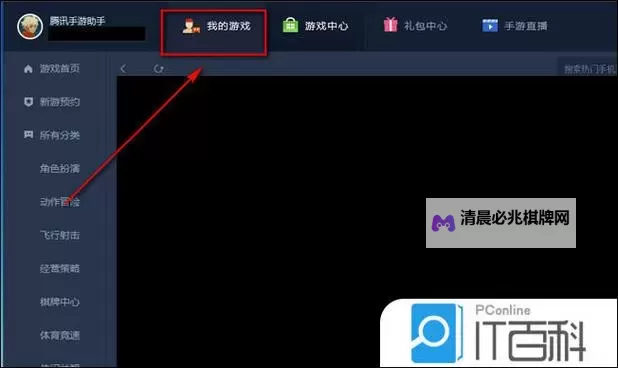Select 新游预约 in the sidebar

pos(60,102)
